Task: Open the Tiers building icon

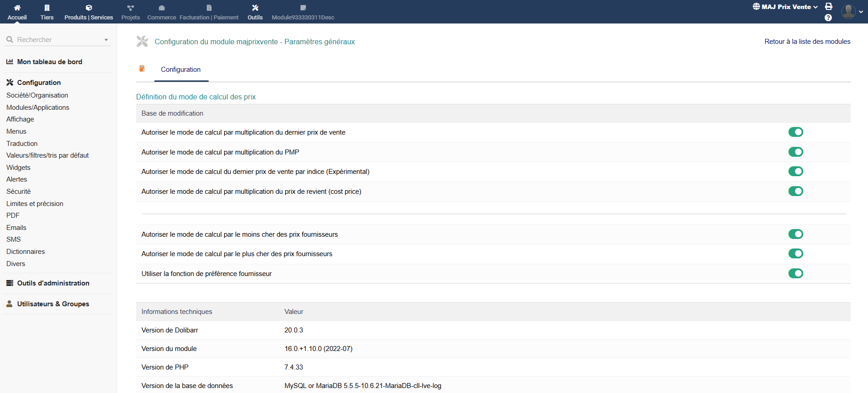Action: [x=47, y=8]
